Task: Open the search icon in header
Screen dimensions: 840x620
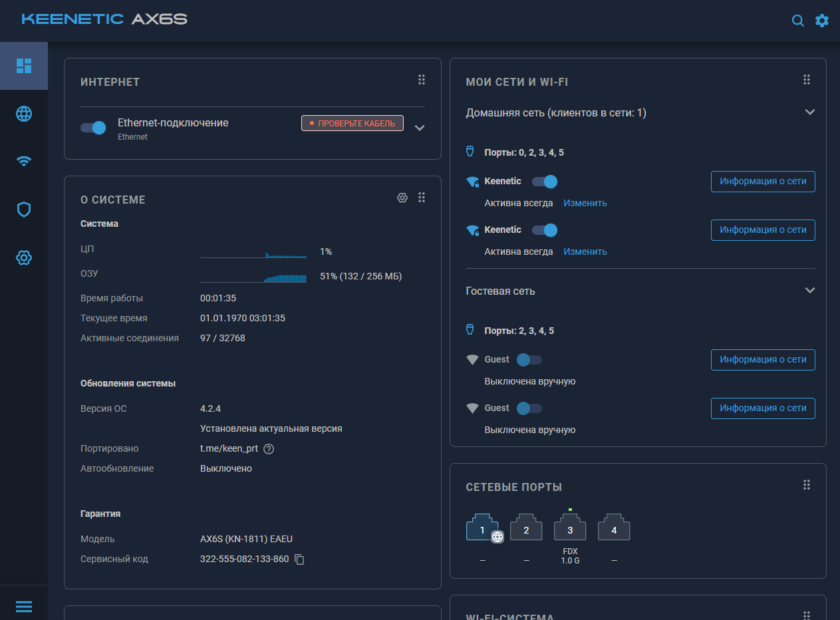Action: pyautogui.click(x=798, y=21)
